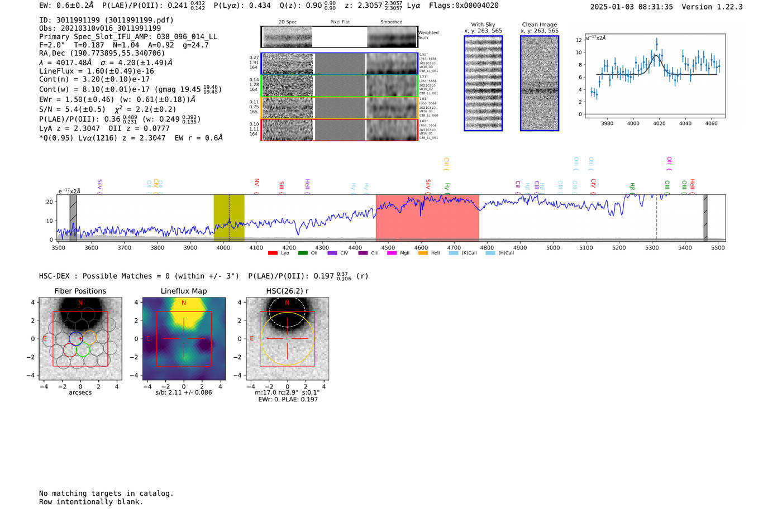Screen dimensions: 782x532
Task: Click the (K)CaII legend swatch
Action: [x=454, y=253]
